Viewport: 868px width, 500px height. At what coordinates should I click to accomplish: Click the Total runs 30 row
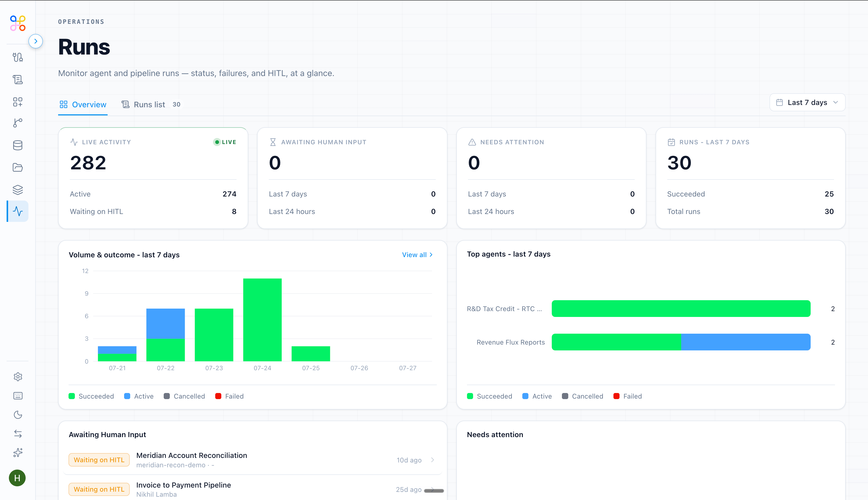tap(750, 211)
